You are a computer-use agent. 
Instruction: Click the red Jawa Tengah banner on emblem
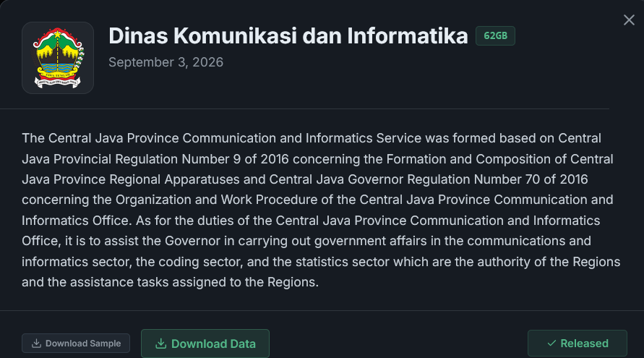pos(58,74)
